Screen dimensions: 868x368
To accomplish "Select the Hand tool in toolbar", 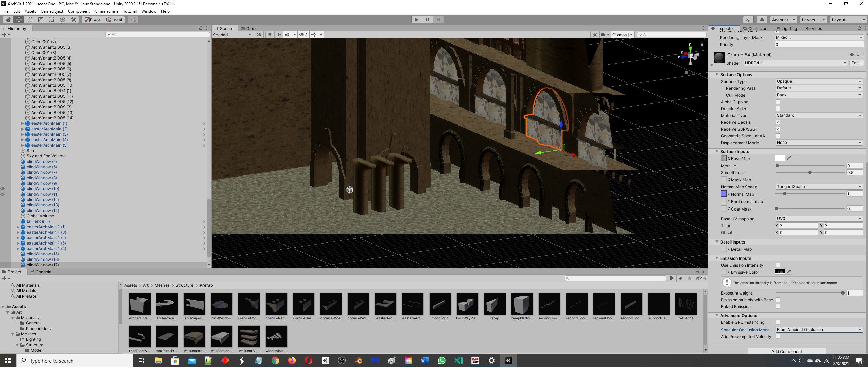I will click(x=8, y=20).
